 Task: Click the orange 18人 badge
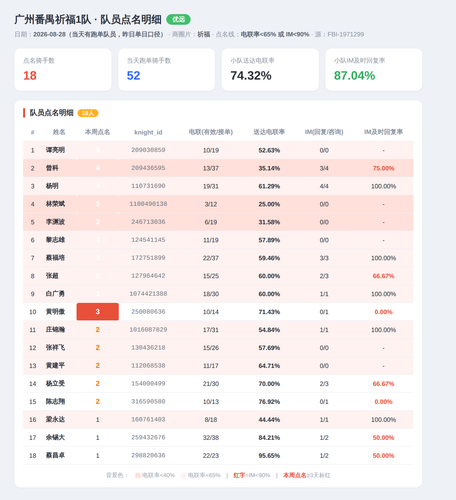coord(88,113)
